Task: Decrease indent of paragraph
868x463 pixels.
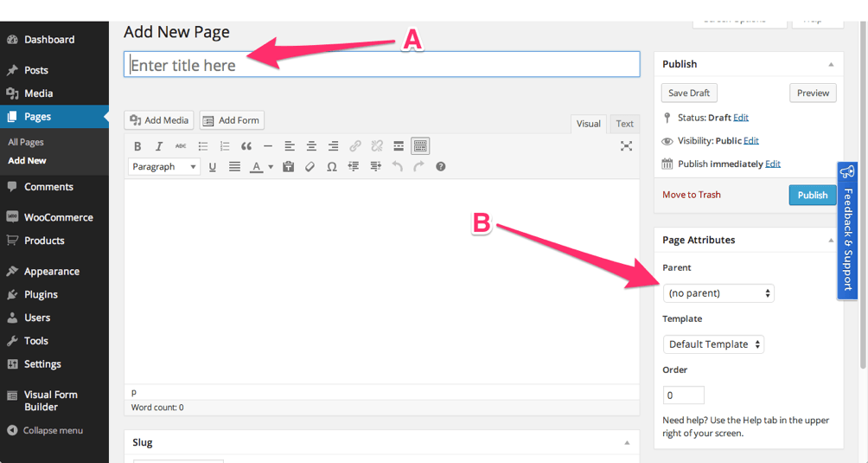Action: tap(354, 167)
